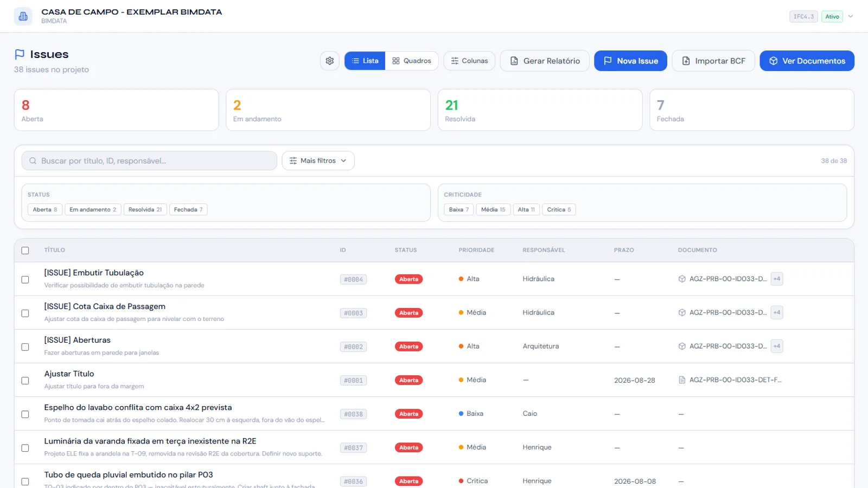Open the Colunas column selector
This screenshot has width=868, height=488.
click(469, 61)
